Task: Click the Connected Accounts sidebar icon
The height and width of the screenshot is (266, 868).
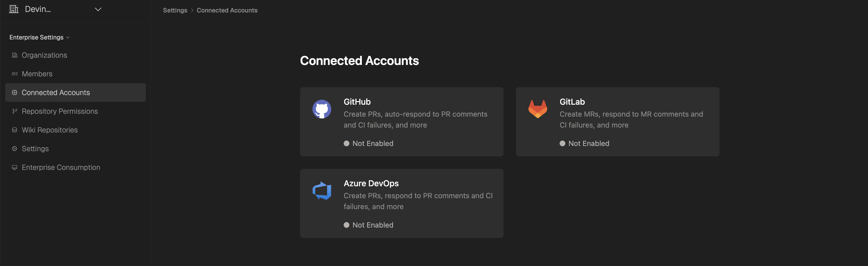Action: tap(15, 92)
